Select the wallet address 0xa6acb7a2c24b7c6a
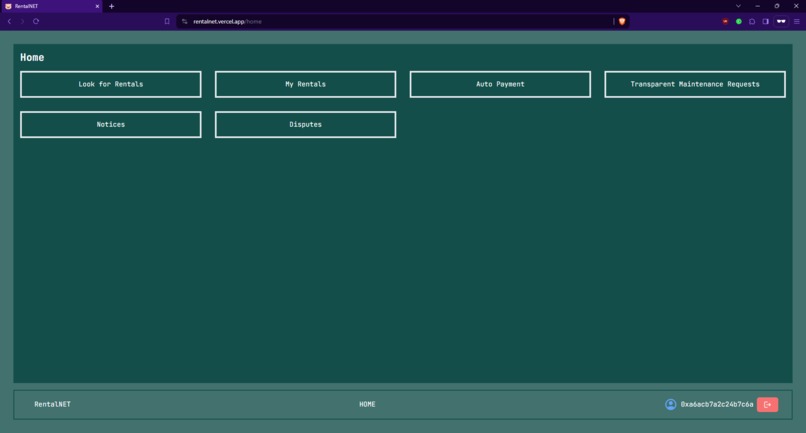This screenshot has width=806, height=433. tap(717, 405)
